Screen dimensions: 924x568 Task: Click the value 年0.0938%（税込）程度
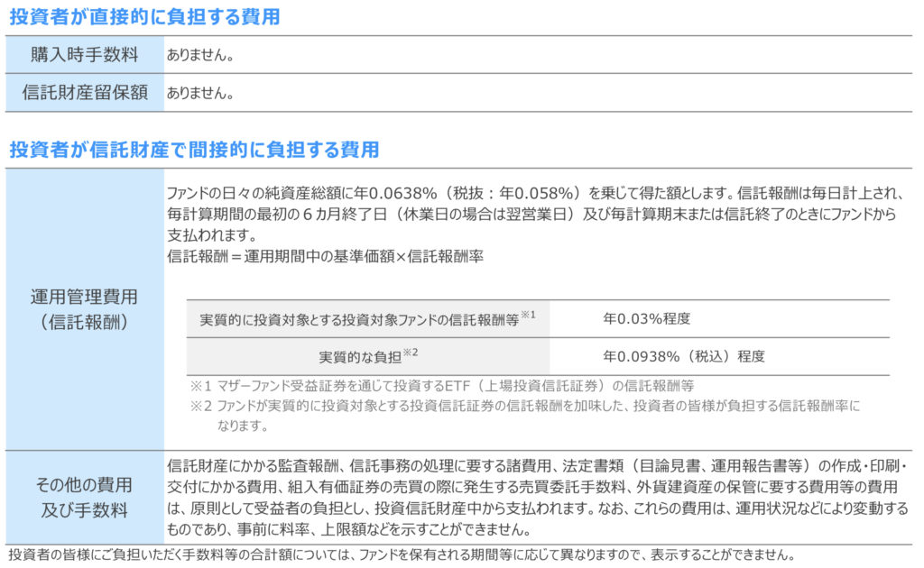(x=684, y=356)
